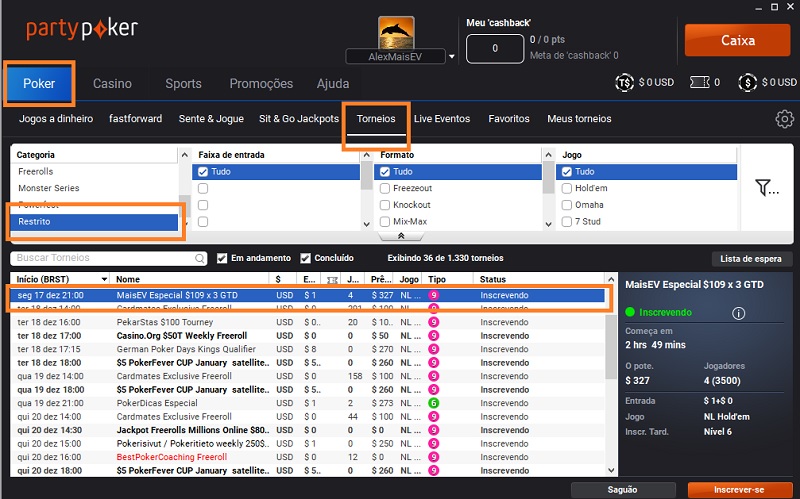800x499 pixels.
Task: Enable the Freezeout format checkbox
Action: [x=385, y=189]
